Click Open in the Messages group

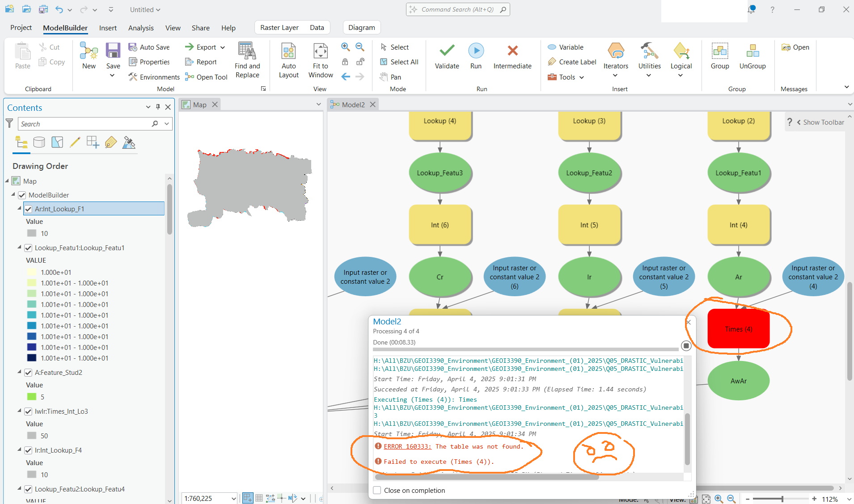(795, 47)
